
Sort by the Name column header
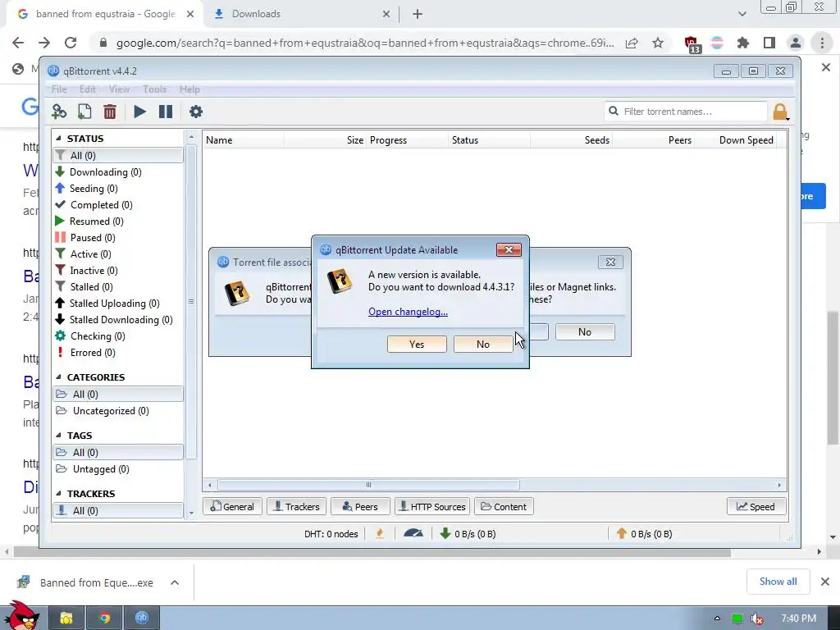pos(243,139)
